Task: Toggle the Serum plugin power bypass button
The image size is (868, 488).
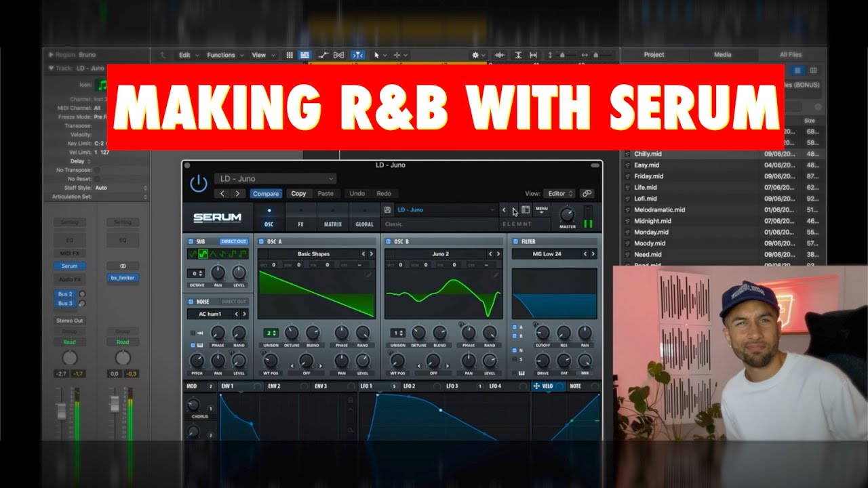Action: (x=198, y=184)
